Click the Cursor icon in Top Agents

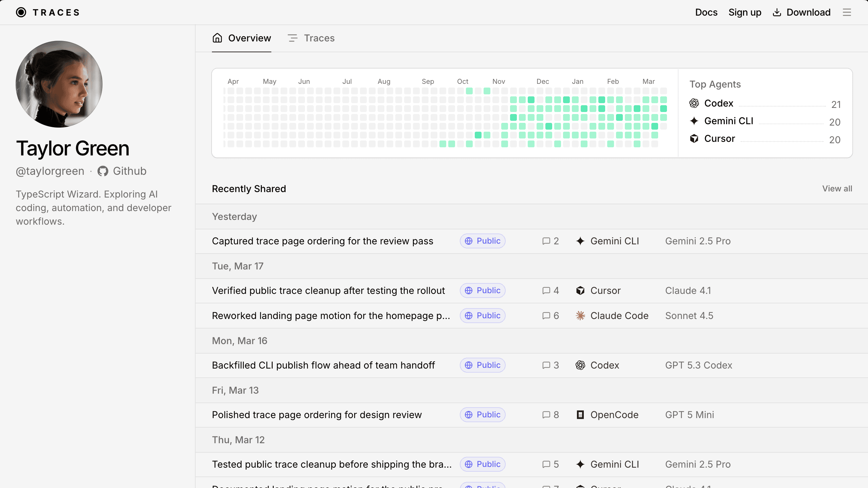tap(694, 138)
